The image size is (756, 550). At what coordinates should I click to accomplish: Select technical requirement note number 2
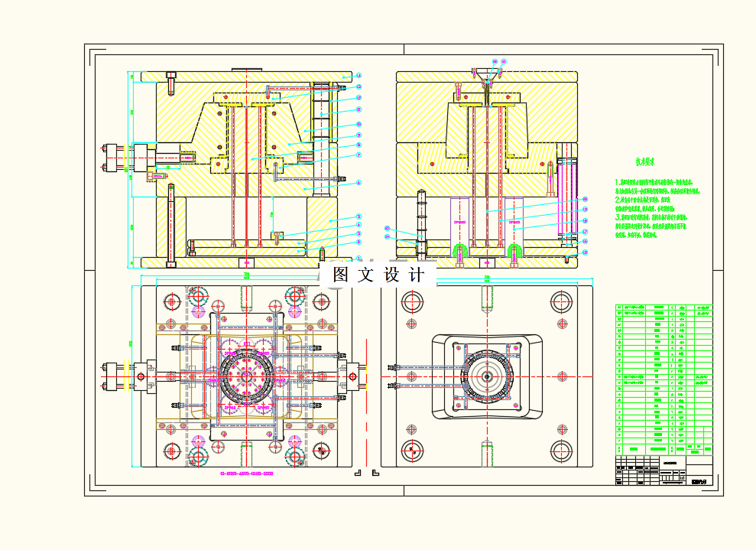coord(644,204)
